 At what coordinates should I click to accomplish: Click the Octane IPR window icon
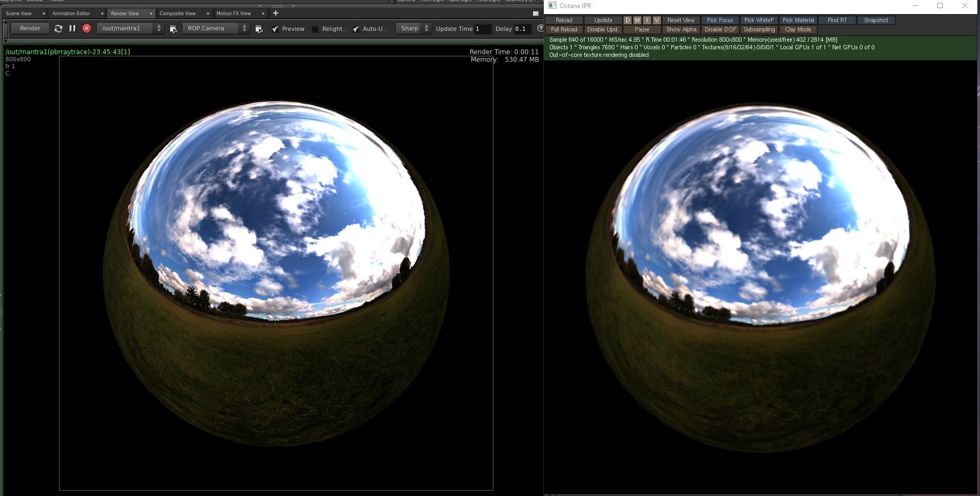[x=552, y=6]
